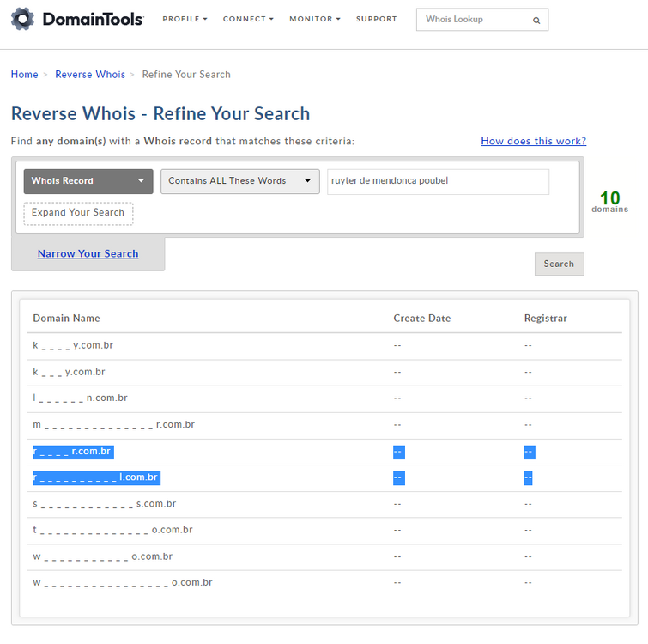
Task: Click the Reverse Whois - Refine Your Search heading
Action: 160,113
